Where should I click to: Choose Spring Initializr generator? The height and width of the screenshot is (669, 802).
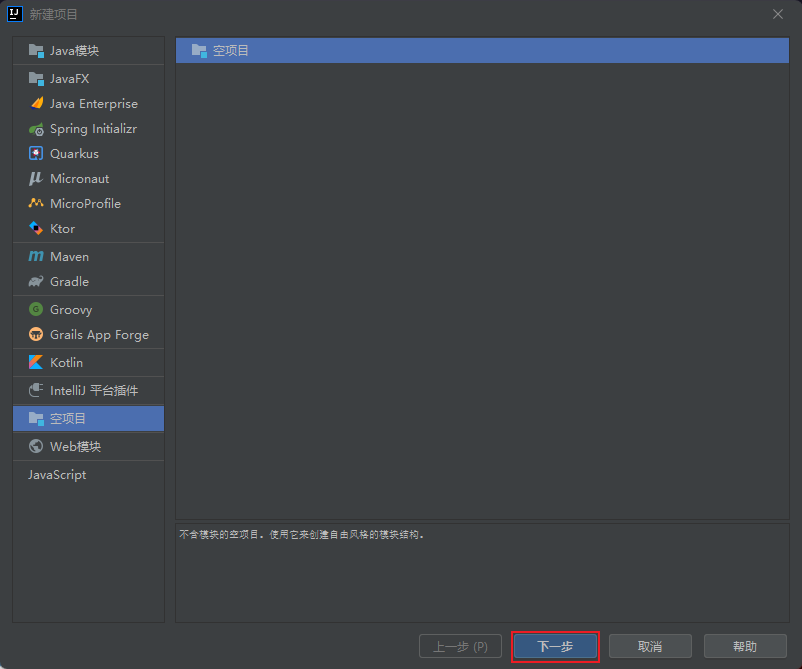pos(88,128)
